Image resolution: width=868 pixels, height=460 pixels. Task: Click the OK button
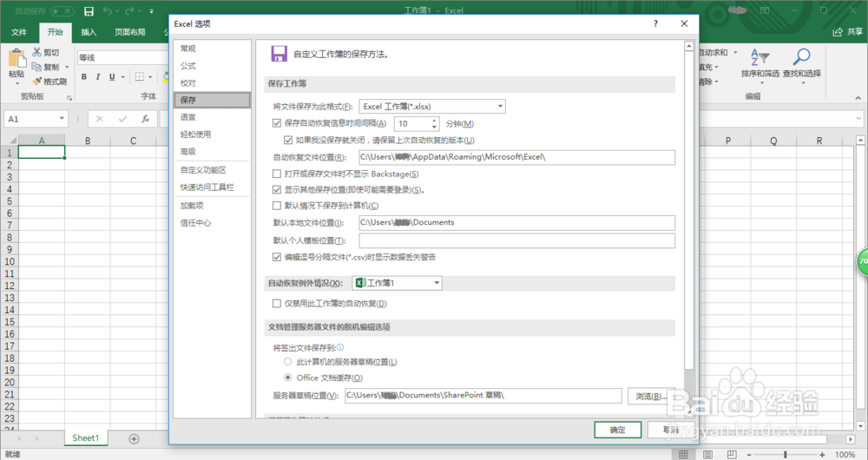tap(618, 430)
